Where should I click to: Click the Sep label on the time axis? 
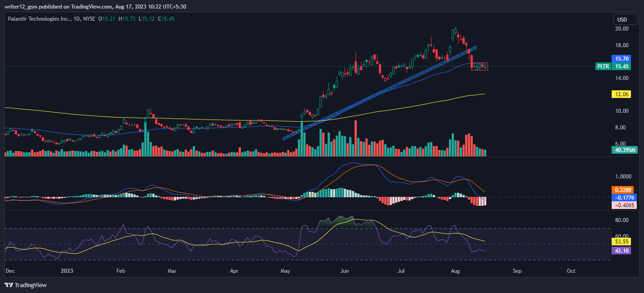pyautogui.click(x=517, y=271)
